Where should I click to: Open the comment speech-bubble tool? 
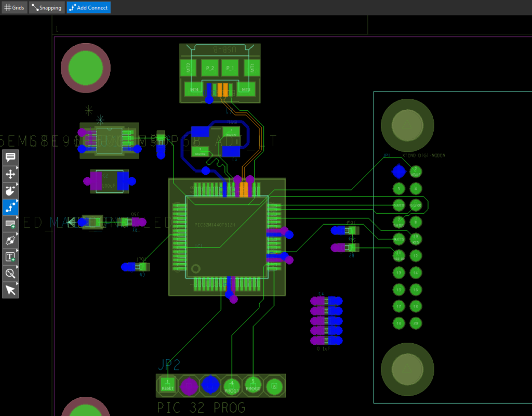[x=10, y=157]
